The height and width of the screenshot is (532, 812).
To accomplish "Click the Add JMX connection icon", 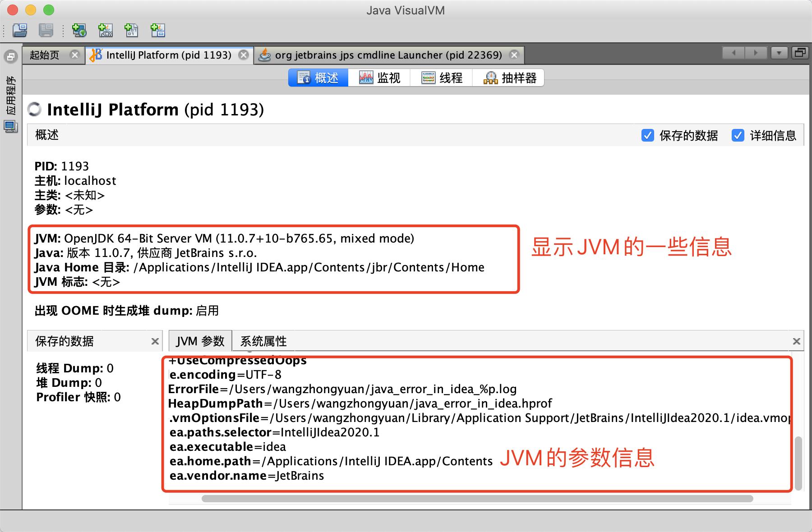I will tap(106, 30).
